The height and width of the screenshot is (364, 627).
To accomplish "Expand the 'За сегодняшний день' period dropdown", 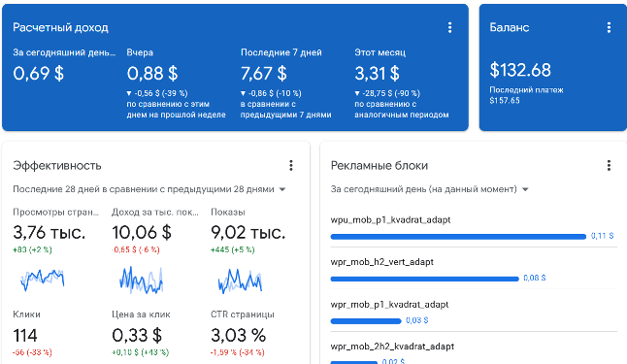I will pos(429,189).
